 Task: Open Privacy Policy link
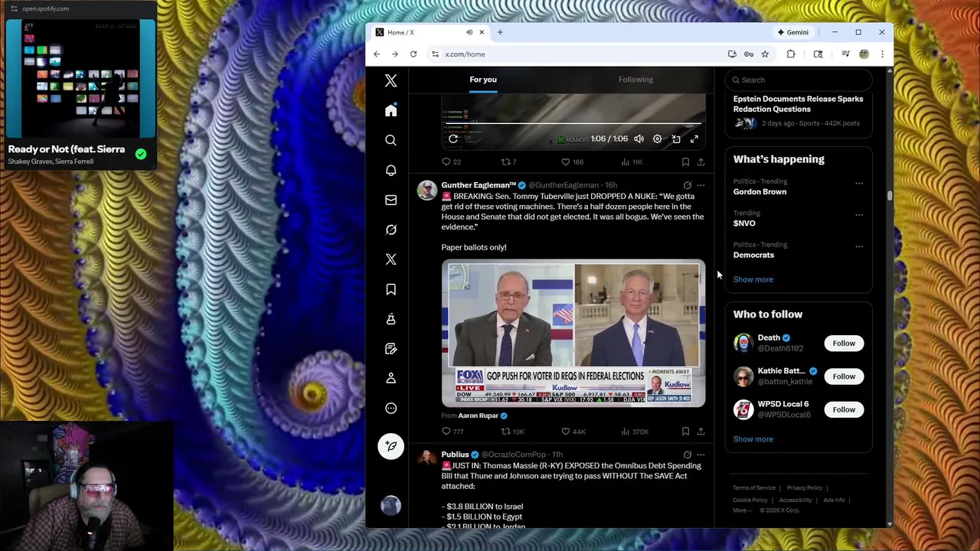[x=805, y=487]
